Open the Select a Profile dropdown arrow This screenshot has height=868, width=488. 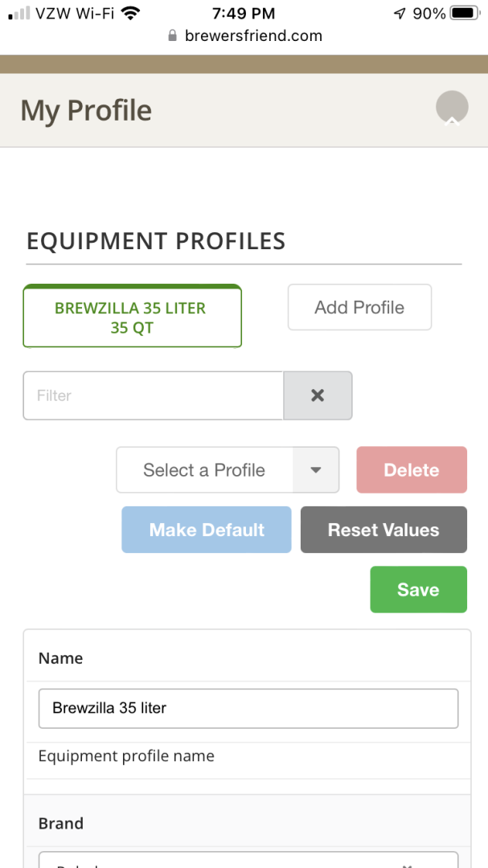[316, 470]
